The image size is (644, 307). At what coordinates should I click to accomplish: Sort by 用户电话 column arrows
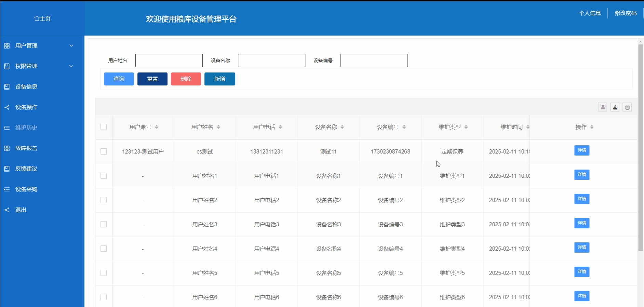coord(280,127)
